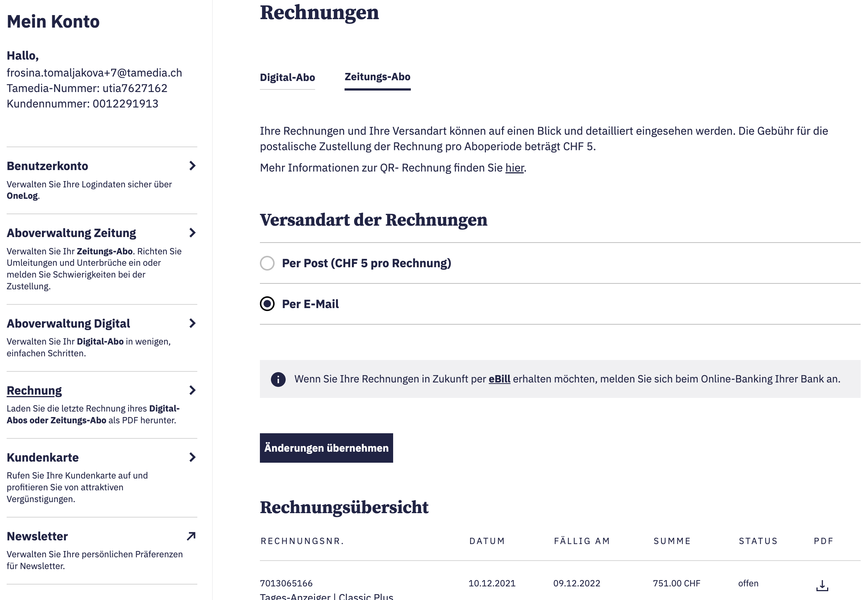Viewport: 868px width, 600px height.
Task: Open Kundenkarte chevron arrow
Action: (x=192, y=457)
